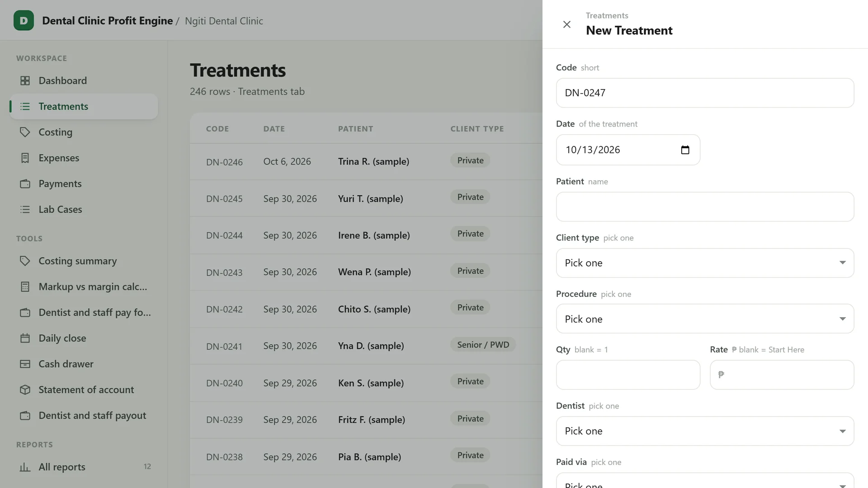Click the green D app logo
Image resolution: width=868 pixels, height=488 pixels.
pyautogui.click(x=24, y=20)
